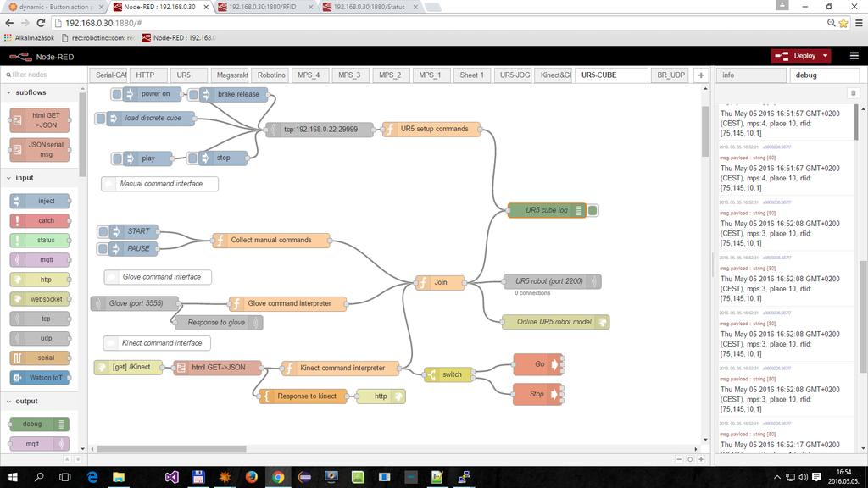Zoom in canvas with plus button
The width and height of the screenshot is (868, 488).
pyautogui.click(x=701, y=459)
